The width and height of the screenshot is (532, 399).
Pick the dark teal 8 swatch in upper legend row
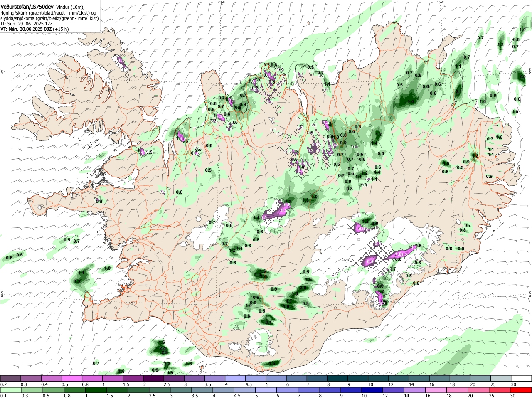tap(337, 379)
